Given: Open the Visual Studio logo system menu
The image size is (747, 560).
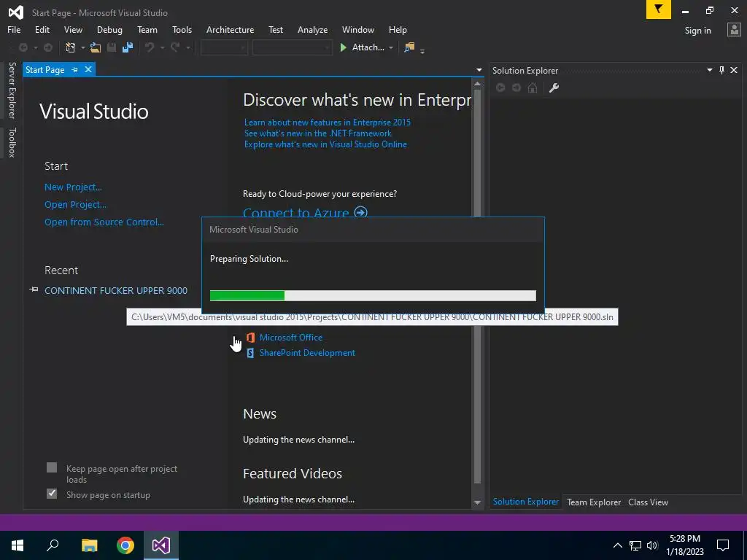Looking at the screenshot, I should (x=16, y=12).
